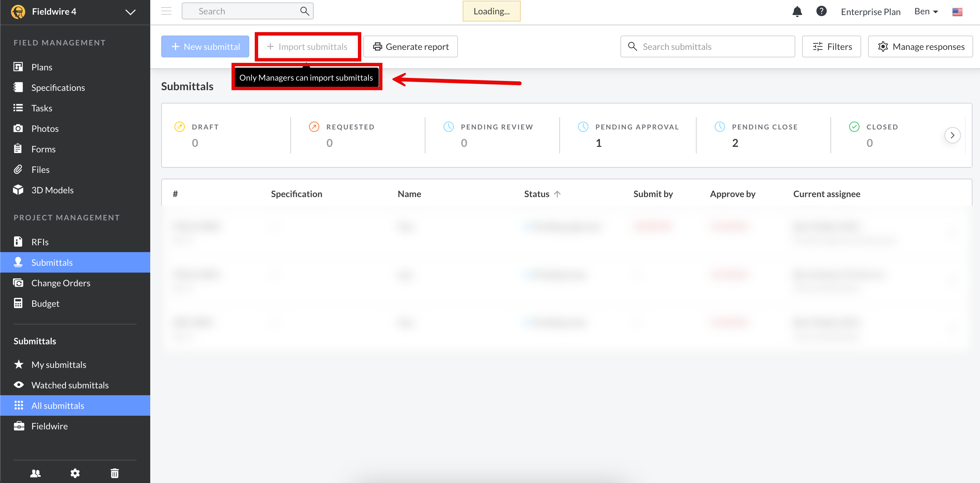
Task: Sort by Submit by column header
Action: coord(653,194)
